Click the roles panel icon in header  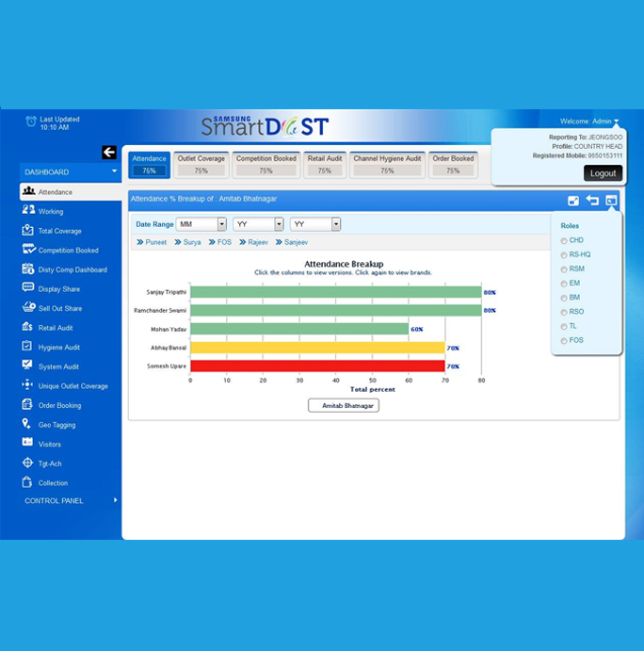point(611,201)
